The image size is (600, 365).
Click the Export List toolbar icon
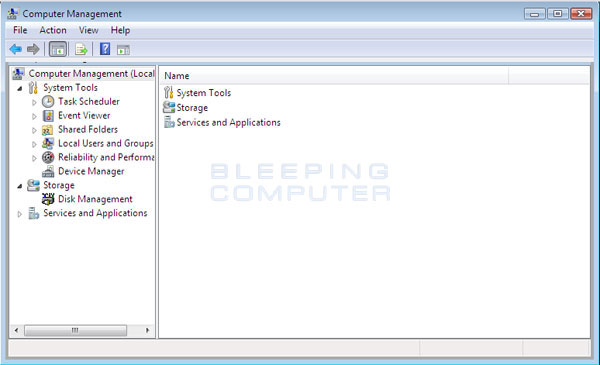coord(81,49)
